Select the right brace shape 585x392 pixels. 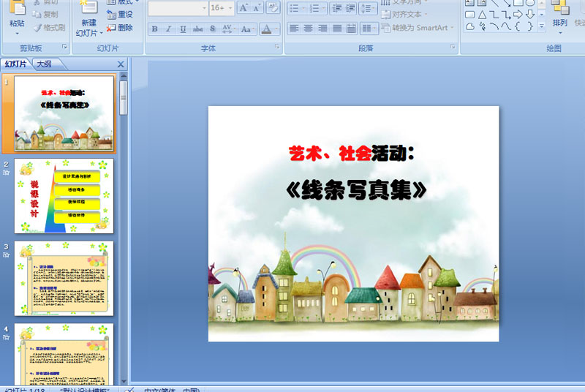(530, 26)
